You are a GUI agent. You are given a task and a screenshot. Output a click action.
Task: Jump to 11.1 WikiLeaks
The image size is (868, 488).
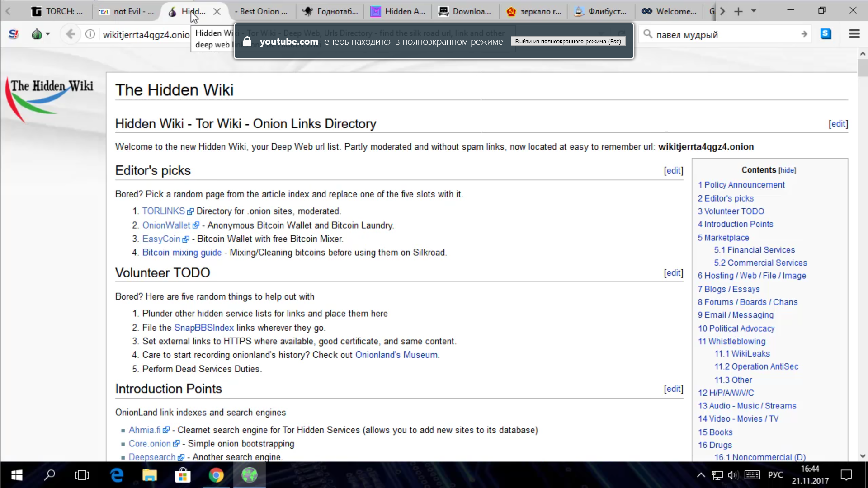point(742,354)
